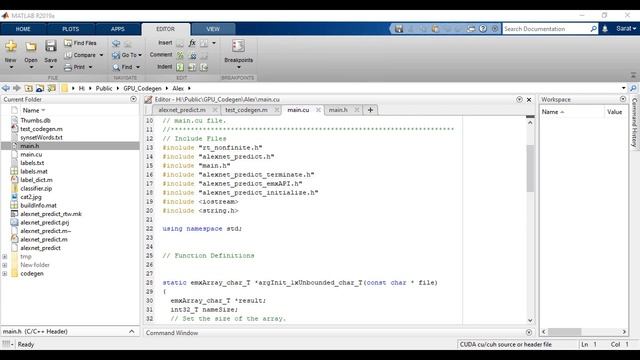Viewport: 640px width, 360px height.
Task: Click the Breakpoints icon
Action: (x=238, y=46)
